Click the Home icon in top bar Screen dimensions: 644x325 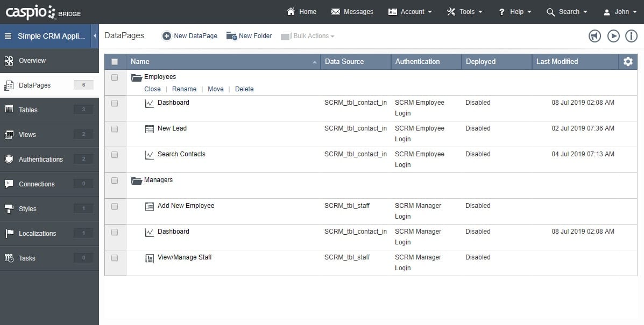pyautogui.click(x=291, y=12)
